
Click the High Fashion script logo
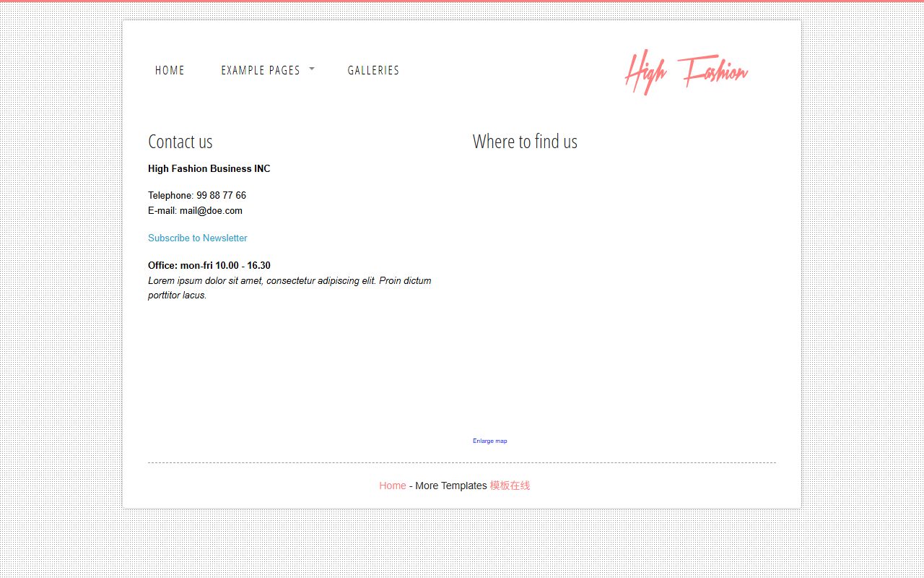[687, 72]
